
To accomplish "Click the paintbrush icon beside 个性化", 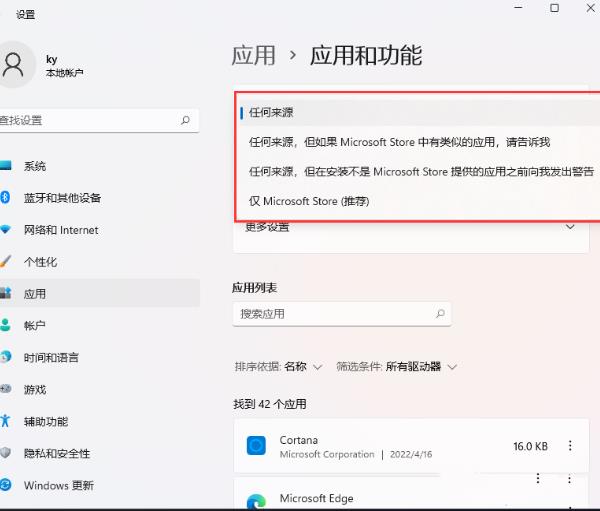I will click(5, 262).
